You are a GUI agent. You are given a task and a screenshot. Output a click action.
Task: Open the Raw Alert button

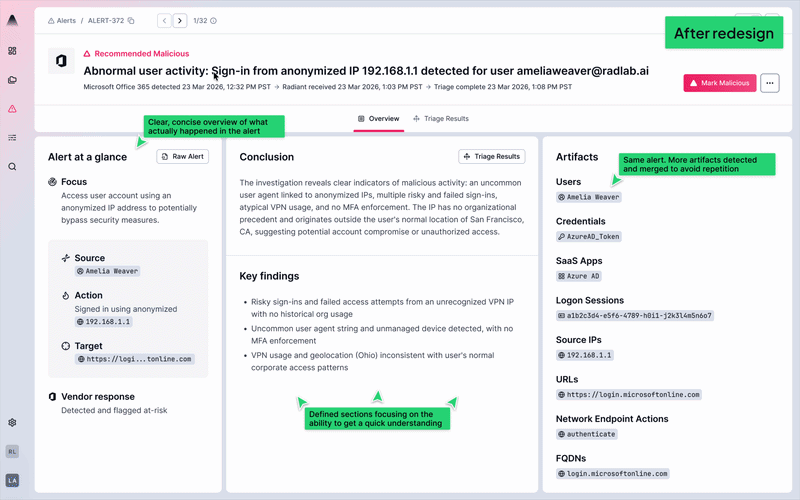(183, 157)
